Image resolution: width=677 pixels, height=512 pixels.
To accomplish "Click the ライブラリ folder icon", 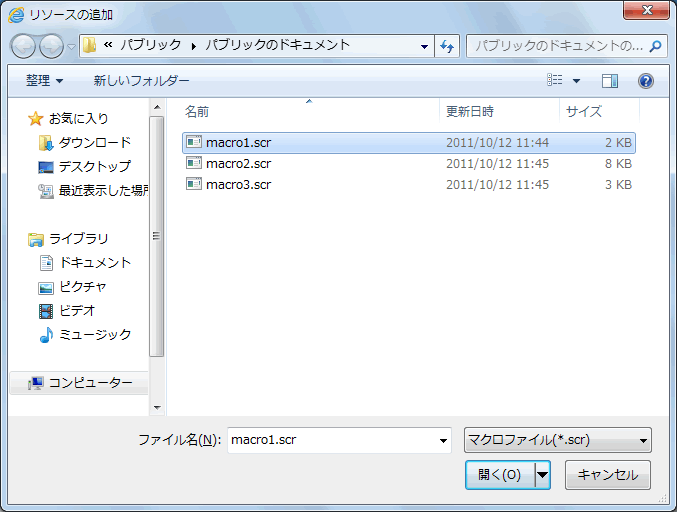I will pos(35,240).
